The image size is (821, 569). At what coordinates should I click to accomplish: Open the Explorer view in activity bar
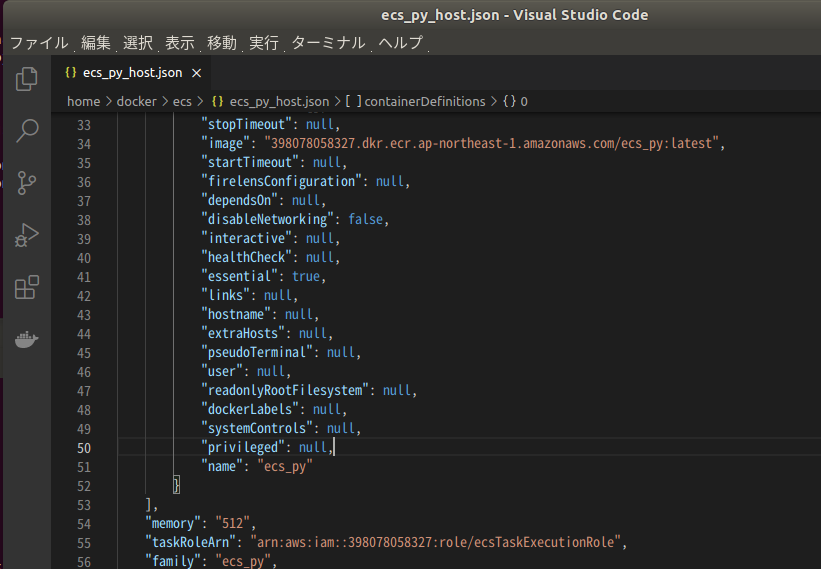[x=27, y=79]
